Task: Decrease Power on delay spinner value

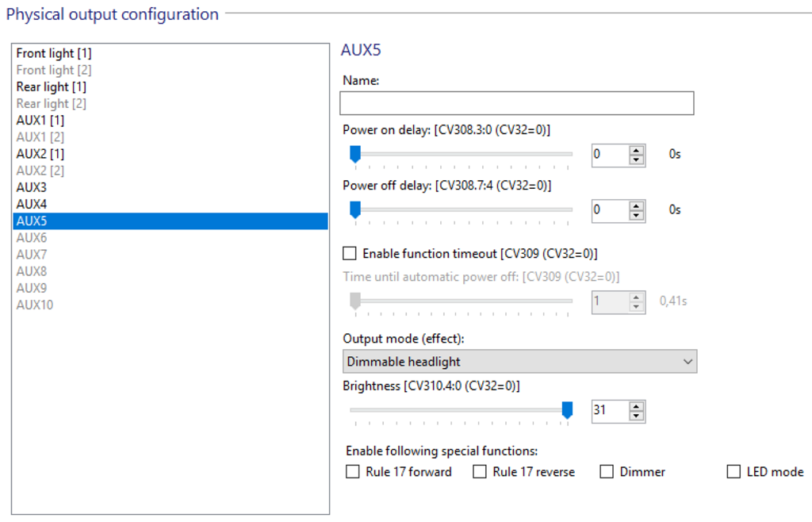Action: pos(636,159)
